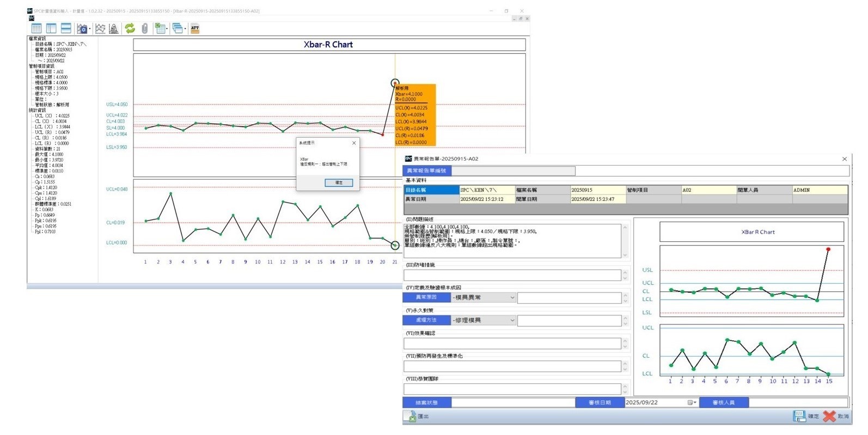This screenshot has width=868, height=435.
Task: Click the ATT toolbar icon
Action: 195,28
